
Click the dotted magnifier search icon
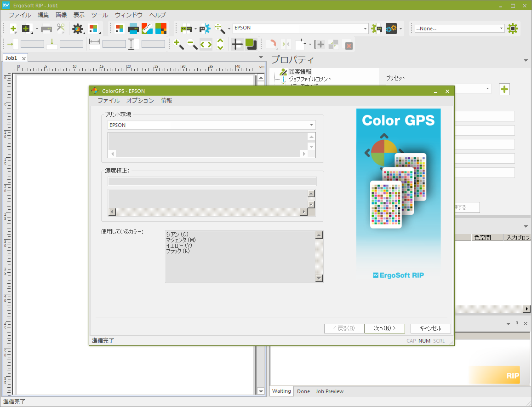pyautogui.click(x=220, y=29)
